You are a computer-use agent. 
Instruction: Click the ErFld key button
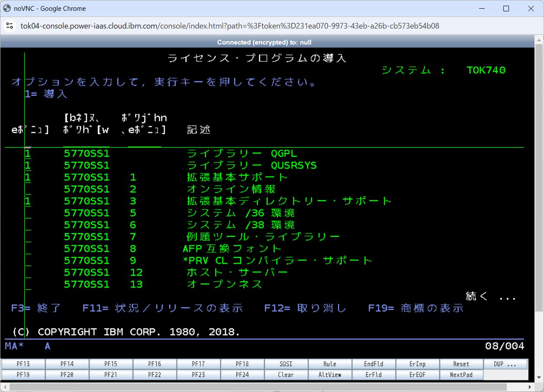click(374, 375)
